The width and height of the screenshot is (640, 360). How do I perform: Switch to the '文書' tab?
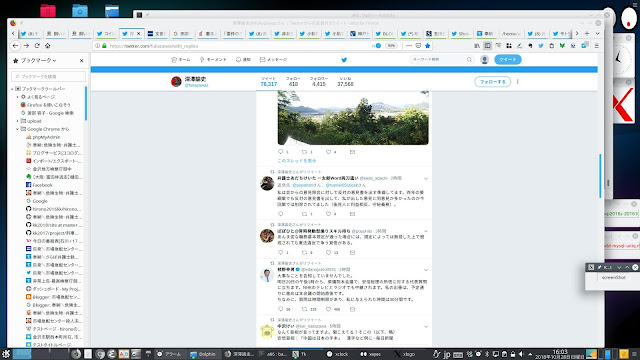tap(157, 33)
